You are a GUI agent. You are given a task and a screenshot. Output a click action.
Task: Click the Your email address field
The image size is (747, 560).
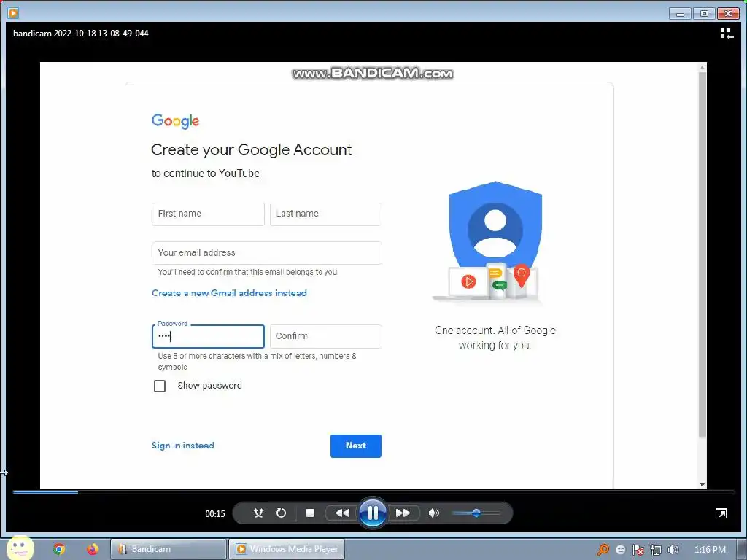pos(267,253)
